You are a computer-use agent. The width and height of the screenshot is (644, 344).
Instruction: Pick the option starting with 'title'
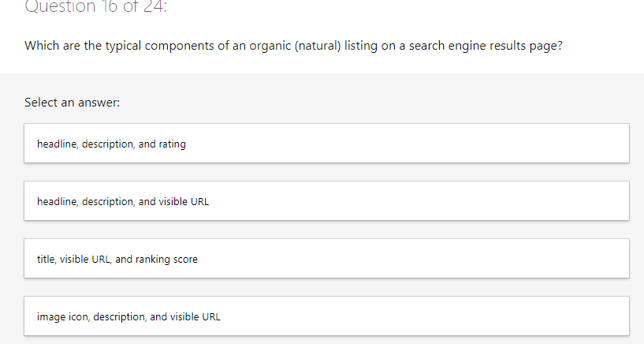117,260
